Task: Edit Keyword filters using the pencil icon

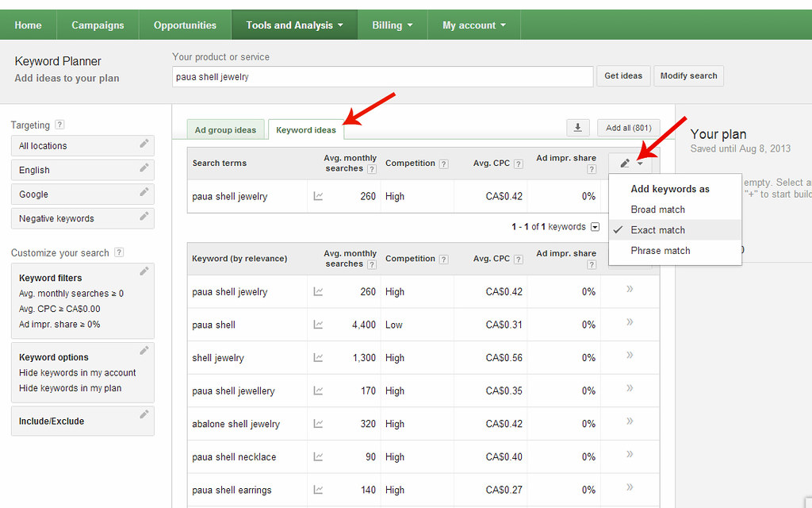Action: [144, 271]
